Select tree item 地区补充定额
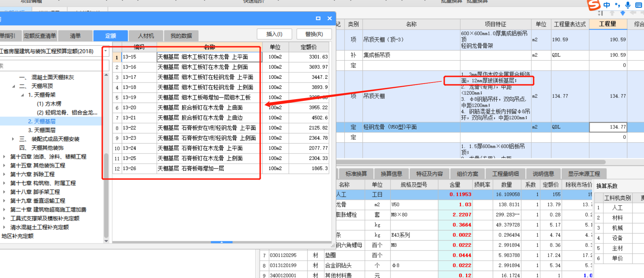 coord(17,236)
